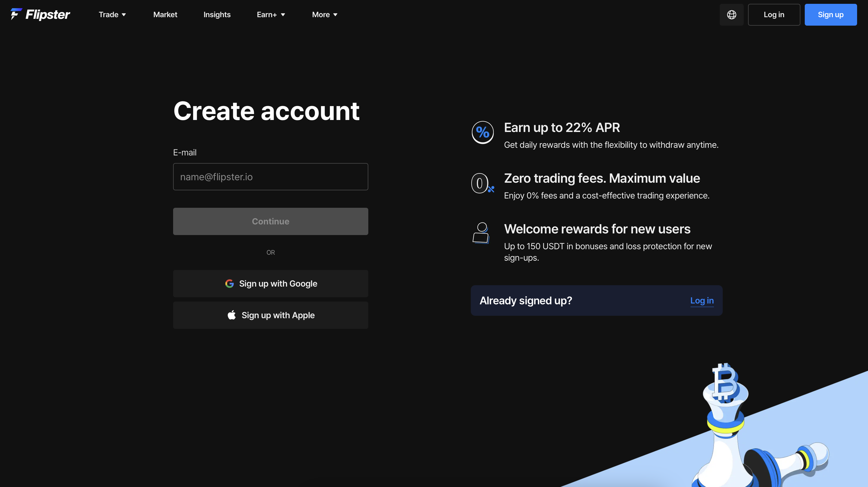Click the Flipster logo icon
The height and width of the screenshot is (487, 868).
pos(16,14)
